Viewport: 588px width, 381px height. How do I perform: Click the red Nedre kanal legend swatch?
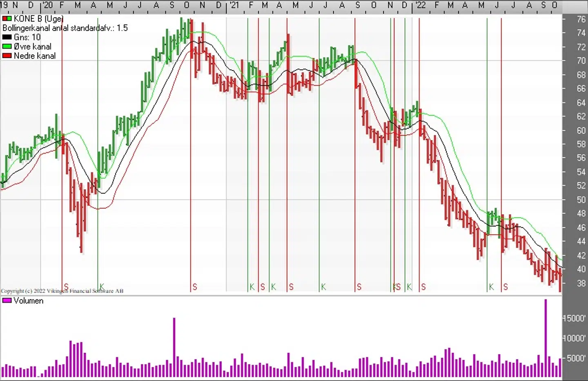7,56
